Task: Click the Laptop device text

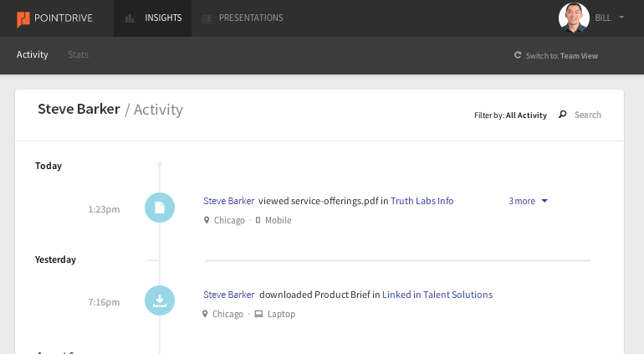Action: [x=281, y=314]
